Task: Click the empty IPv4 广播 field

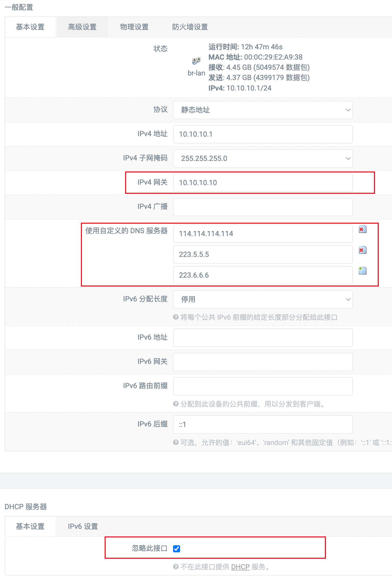Action: coord(263,207)
